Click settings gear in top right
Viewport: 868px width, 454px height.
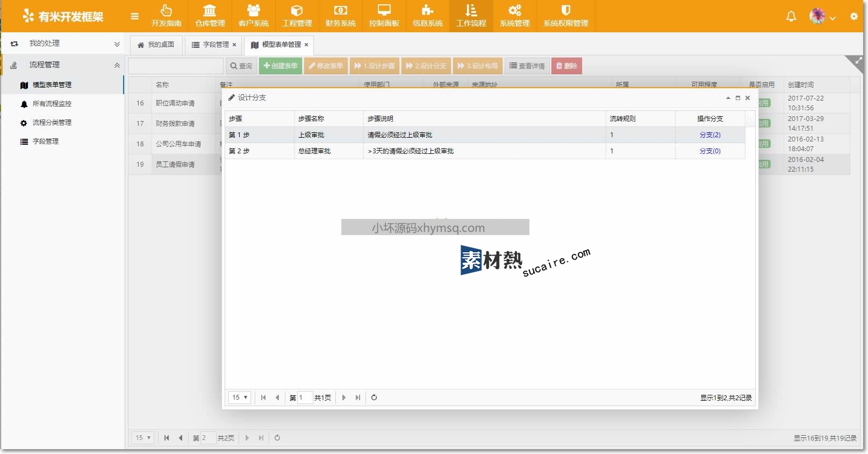click(853, 16)
